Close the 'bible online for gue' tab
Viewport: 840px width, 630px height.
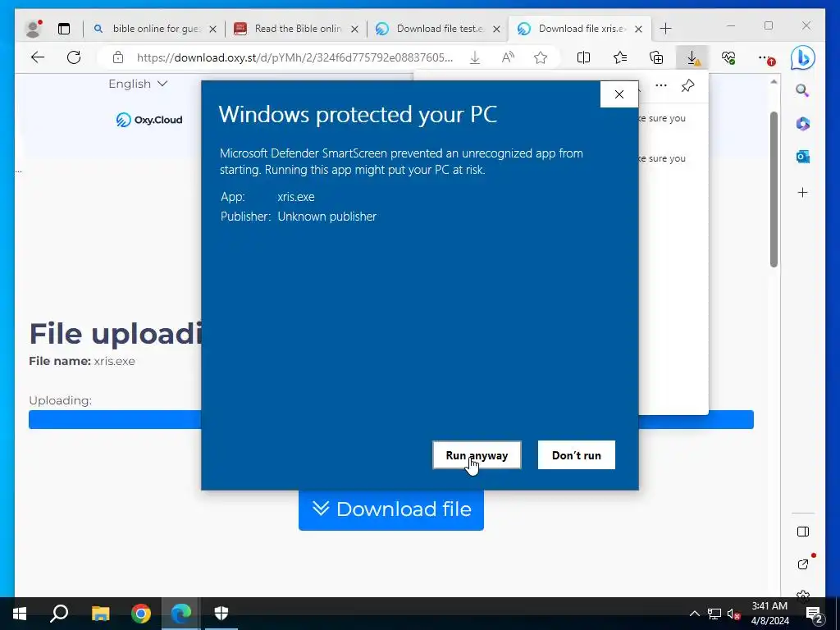[212, 29]
